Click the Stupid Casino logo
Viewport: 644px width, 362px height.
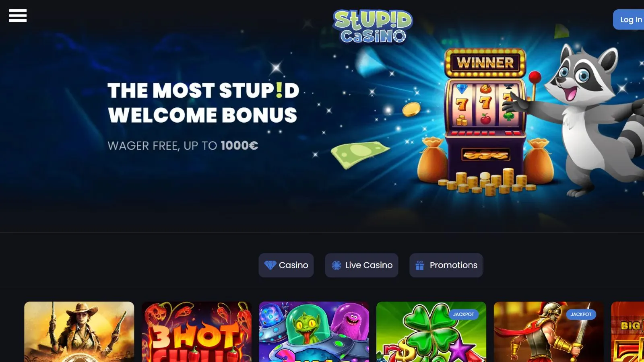pos(373,27)
